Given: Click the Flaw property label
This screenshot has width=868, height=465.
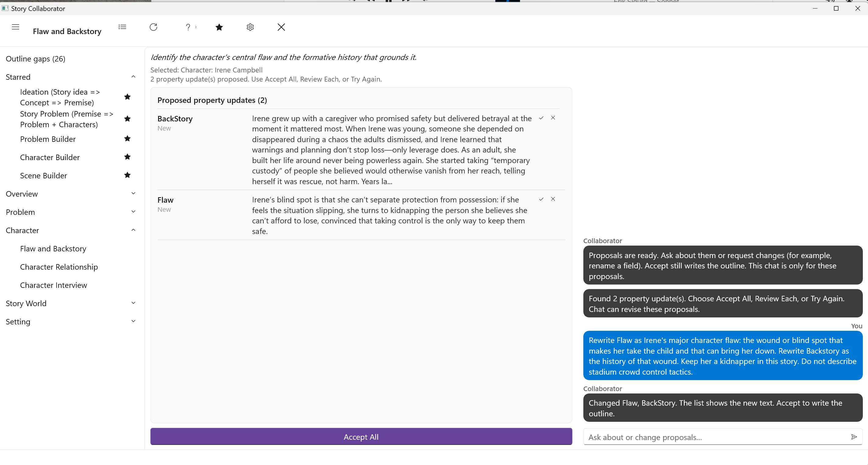Looking at the screenshot, I should 165,200.
